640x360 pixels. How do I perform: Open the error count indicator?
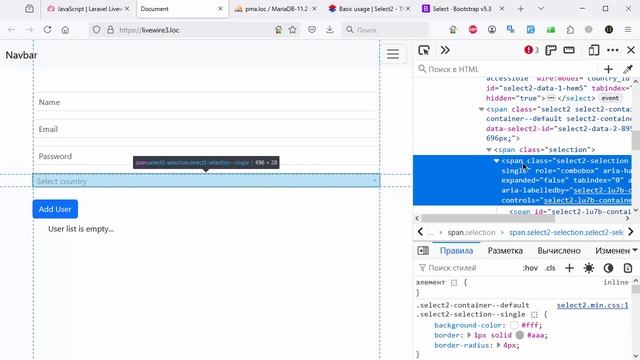click(x=531, y=50)
